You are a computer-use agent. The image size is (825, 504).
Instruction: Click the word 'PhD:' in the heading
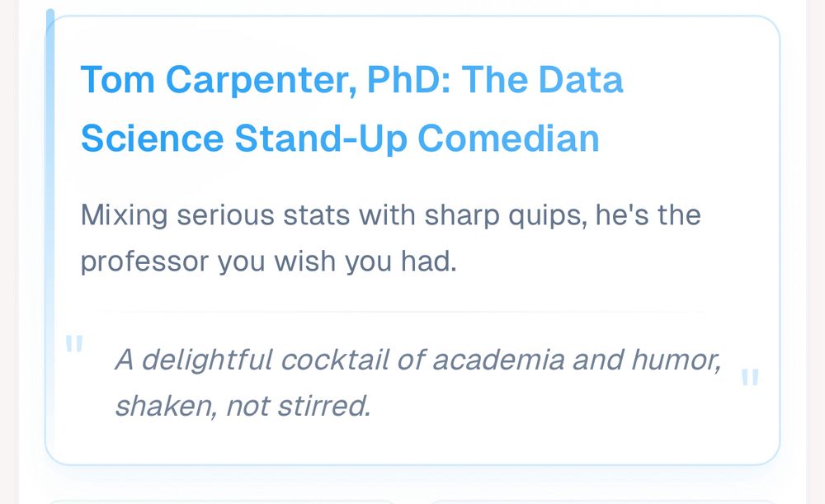coord(408,81)
